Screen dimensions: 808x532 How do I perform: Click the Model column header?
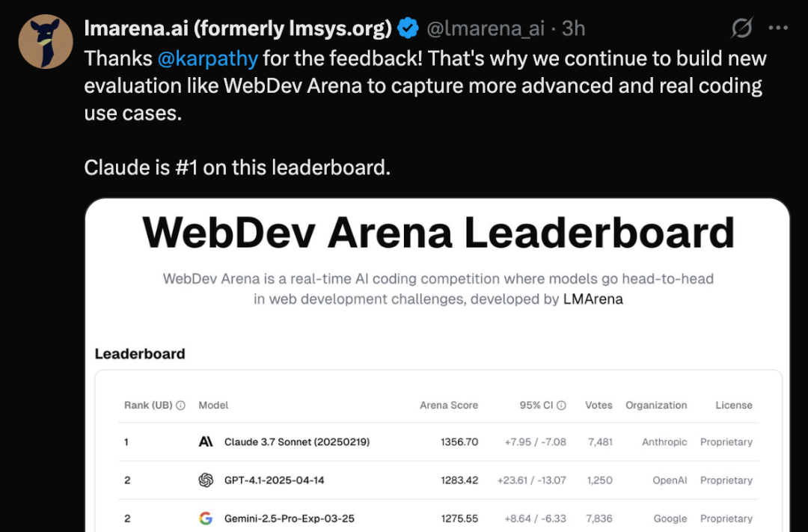(x=213, y=406)
